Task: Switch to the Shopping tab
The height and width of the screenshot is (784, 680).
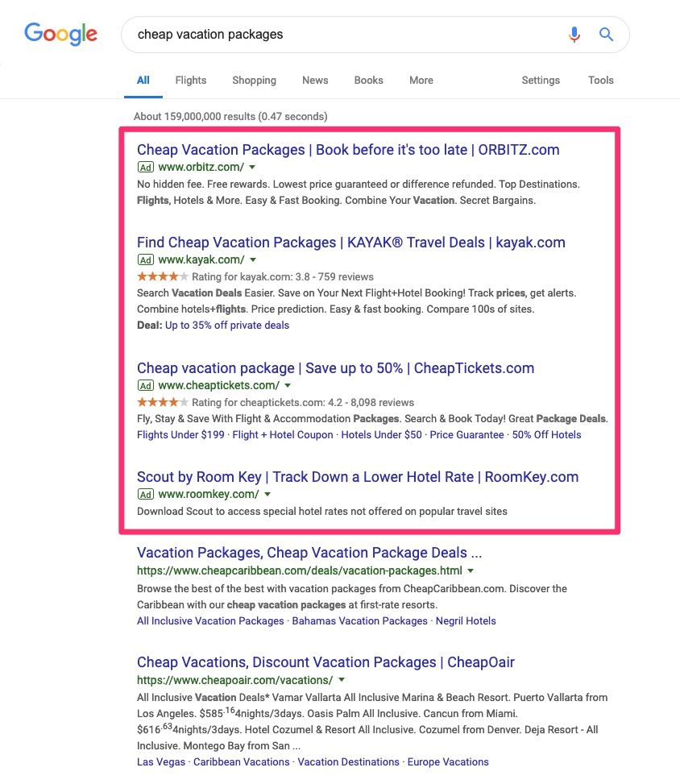Action: coord(254,80)
